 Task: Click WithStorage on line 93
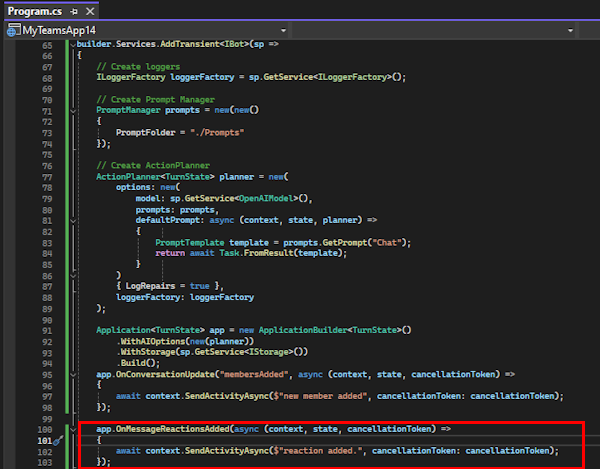148,352
